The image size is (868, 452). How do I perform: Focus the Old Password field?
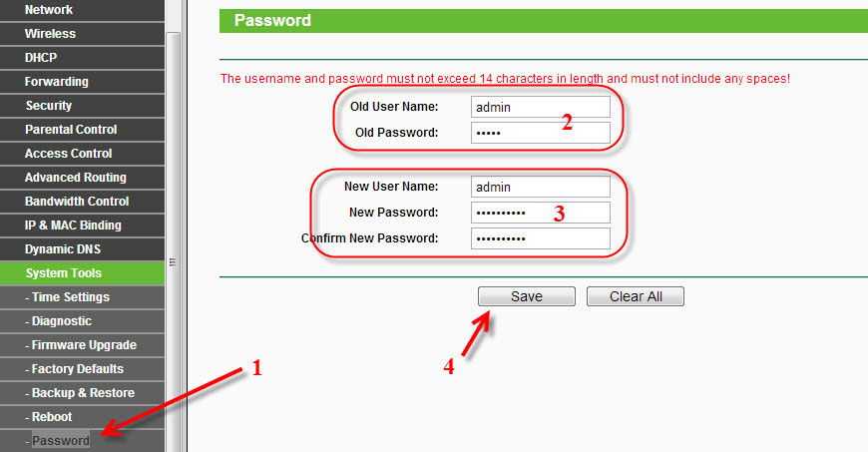pos(541,133)
